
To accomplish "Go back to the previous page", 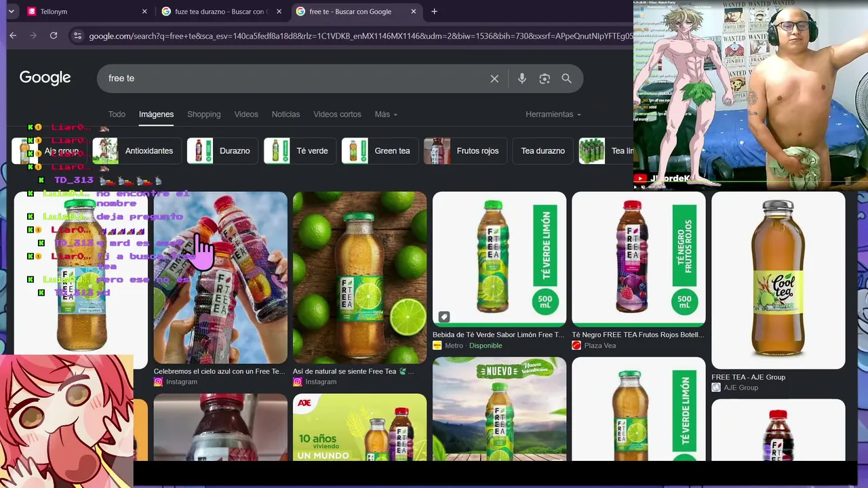I will click(13, 35).
